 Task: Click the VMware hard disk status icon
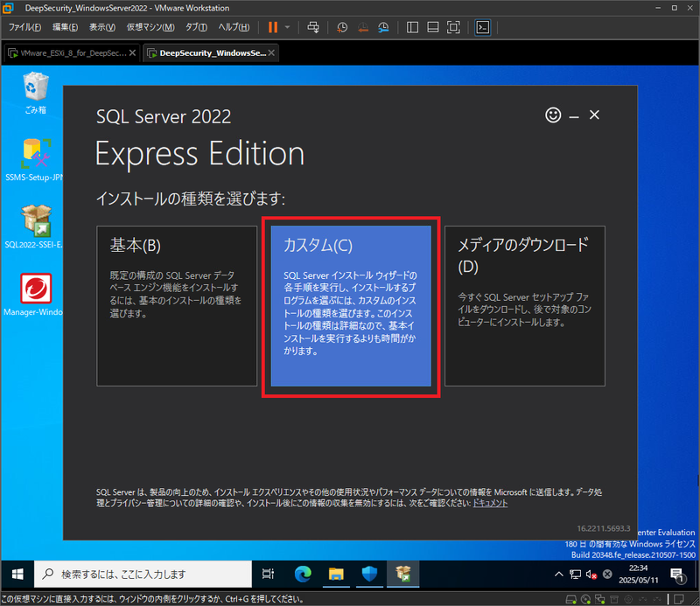click(x=570, y=599)
